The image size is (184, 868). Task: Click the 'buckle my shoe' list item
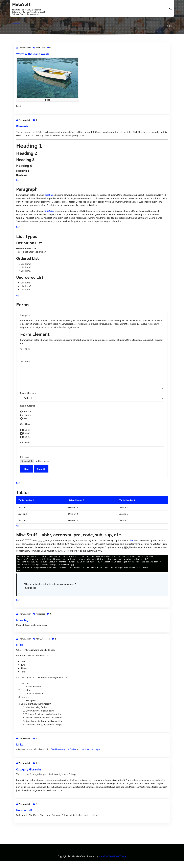33,687
